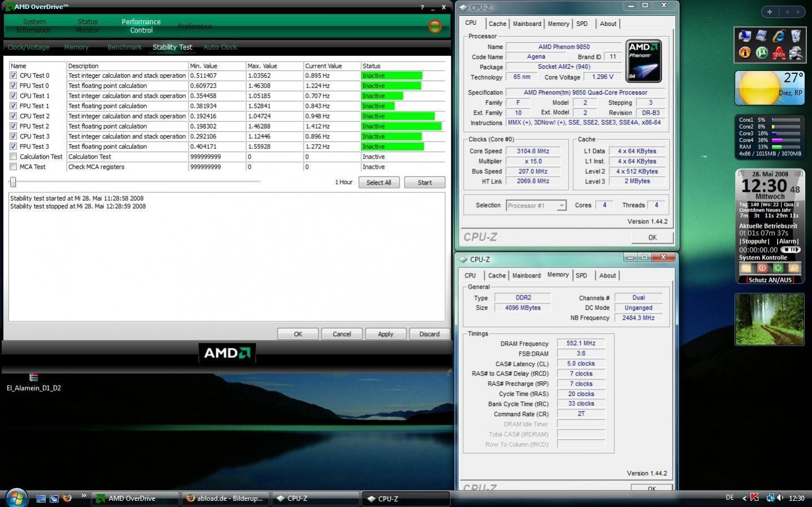Screen dimensions: 812x507
Task: Check the MCA Test checkbox
Action: click(13, 167)
